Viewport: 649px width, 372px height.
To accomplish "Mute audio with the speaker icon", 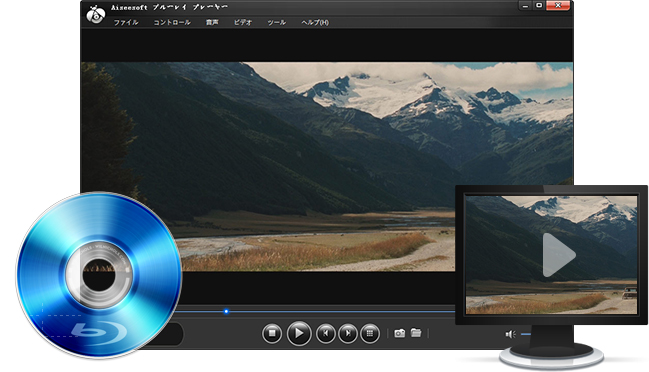I will 511,334.
